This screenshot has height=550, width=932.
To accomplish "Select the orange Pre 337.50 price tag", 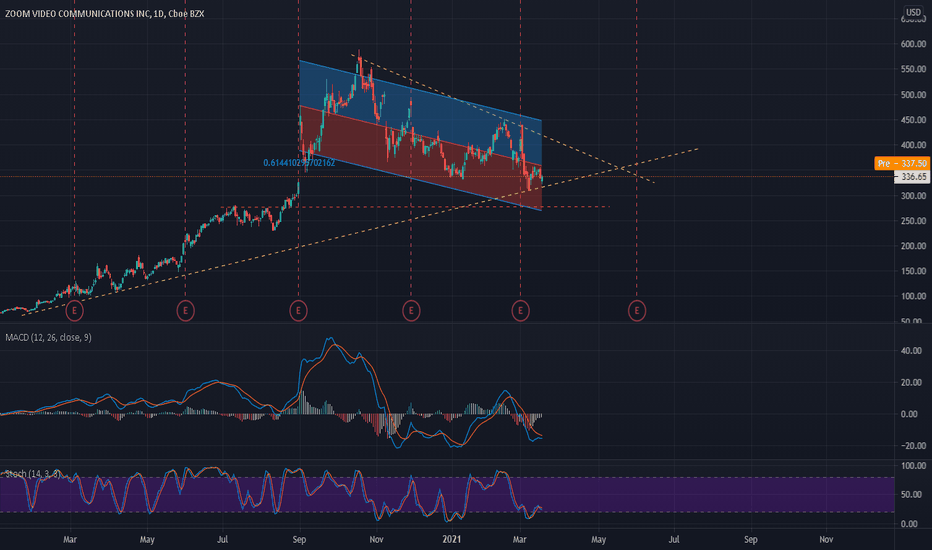I will tap(902, 164).
